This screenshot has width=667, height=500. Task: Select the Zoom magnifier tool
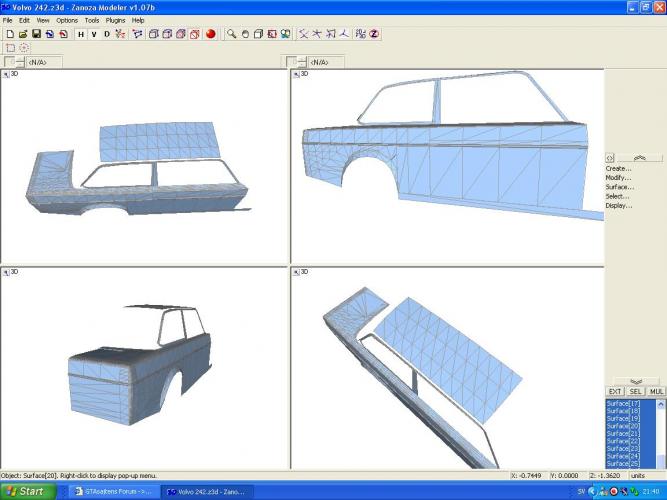[x=231, y=34]
